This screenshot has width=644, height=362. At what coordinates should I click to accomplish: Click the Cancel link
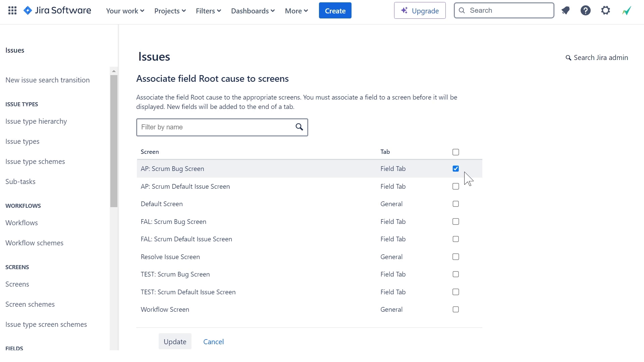click(x=213, y=341)
